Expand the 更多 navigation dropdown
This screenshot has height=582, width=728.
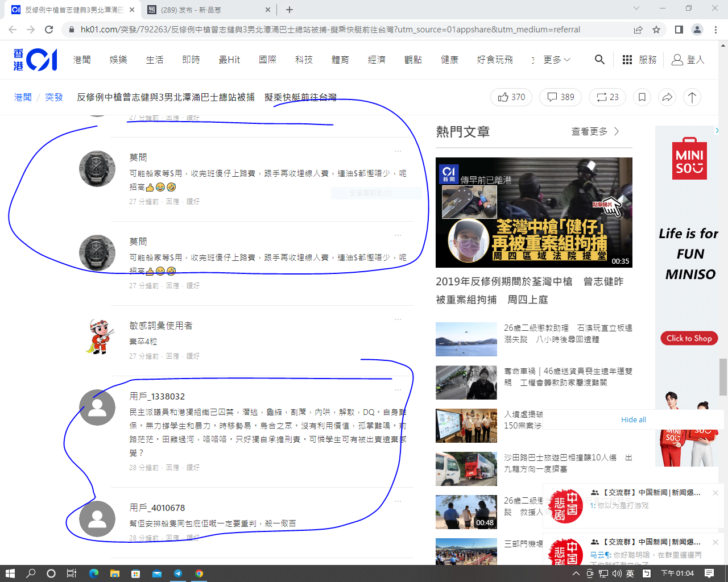(x=557, y=60)
